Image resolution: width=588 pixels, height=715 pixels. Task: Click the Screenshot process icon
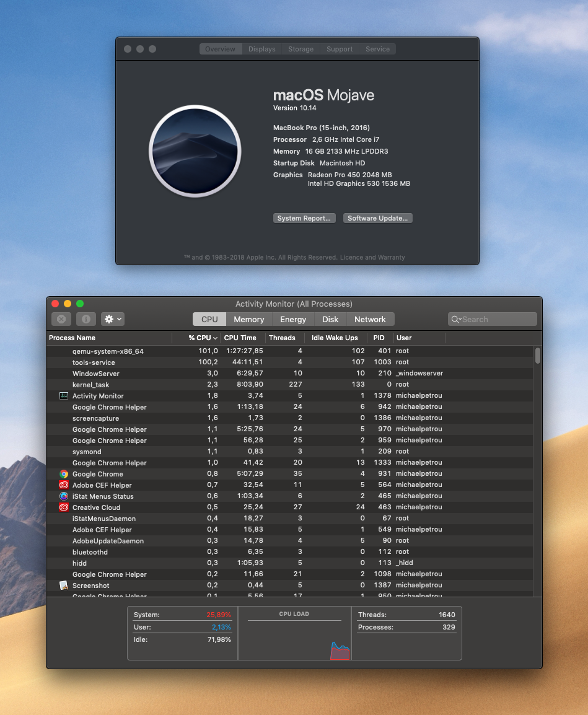click(64, 586)
